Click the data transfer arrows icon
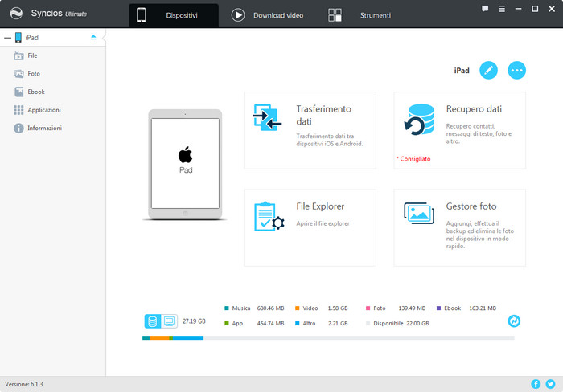563x392 pixels. (267, 117)
